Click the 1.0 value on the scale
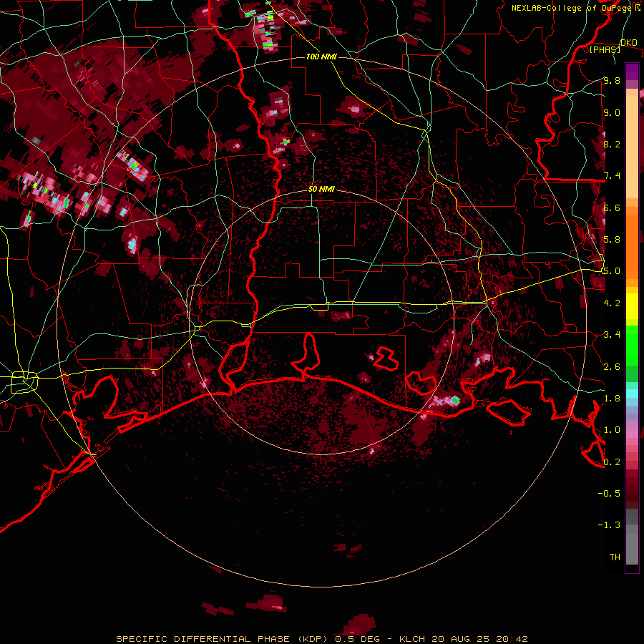The width and height of the screenshot is (644, 644). point(612,429)
